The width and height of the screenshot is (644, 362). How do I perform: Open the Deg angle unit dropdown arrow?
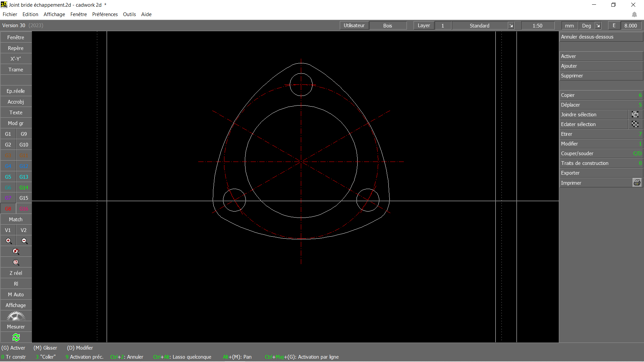(598, 25)
